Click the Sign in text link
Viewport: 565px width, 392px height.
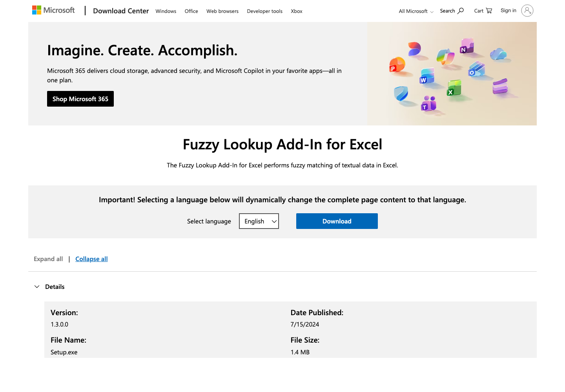(508, 11)
